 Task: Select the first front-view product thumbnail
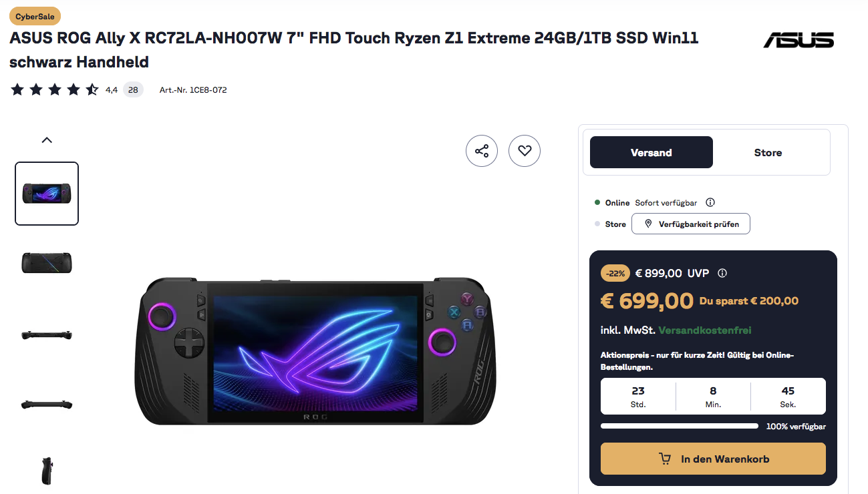[x=47, y=194]
